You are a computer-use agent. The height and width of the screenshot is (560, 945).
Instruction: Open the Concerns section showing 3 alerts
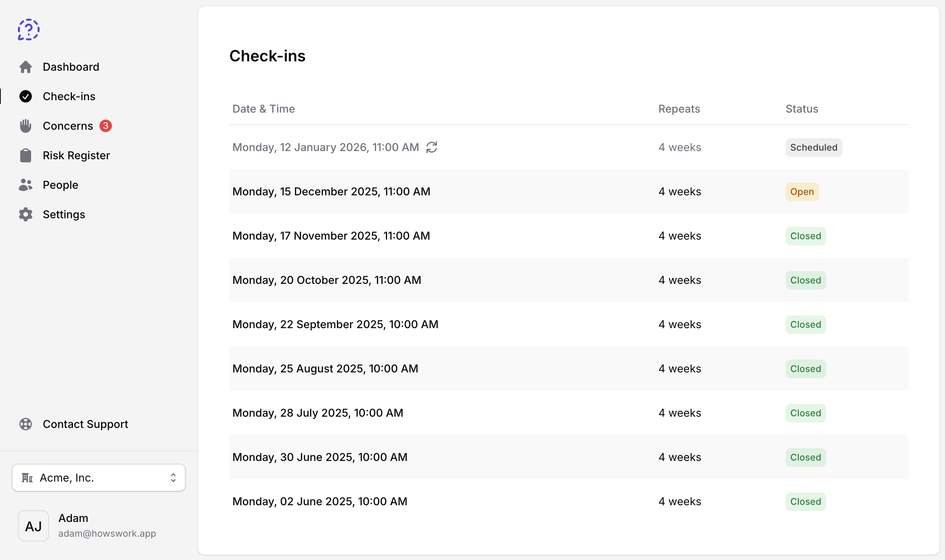pos(68,126)
